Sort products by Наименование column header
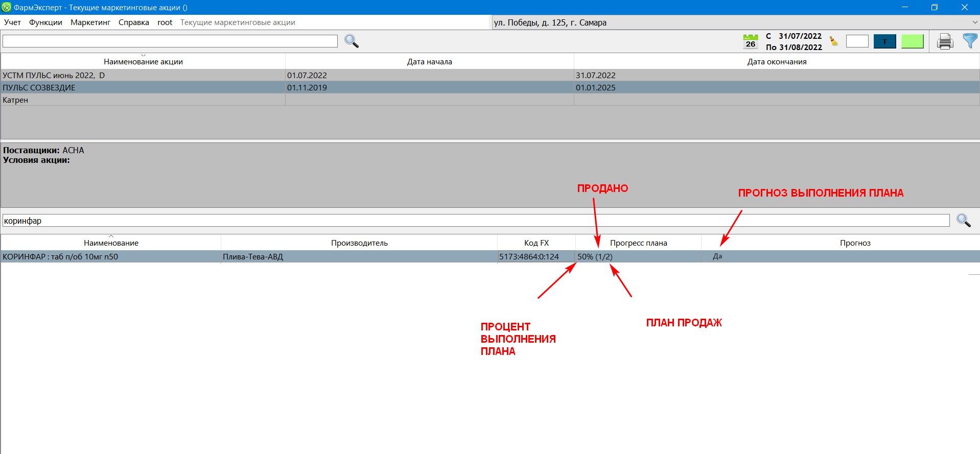980x454 pixels. 111,243
